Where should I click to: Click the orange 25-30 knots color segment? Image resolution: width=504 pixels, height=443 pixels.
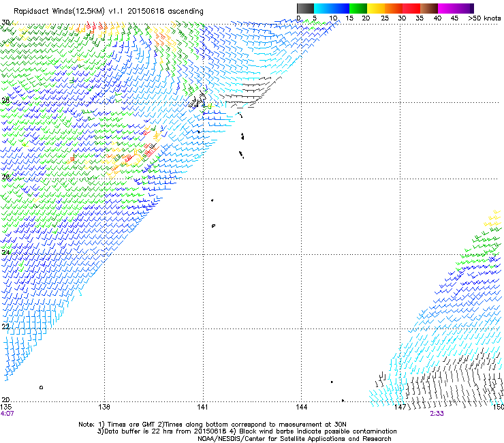click(394, 8)
